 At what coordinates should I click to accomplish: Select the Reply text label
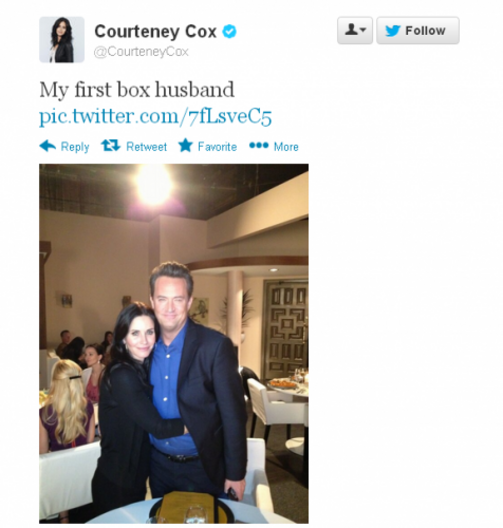75,147
